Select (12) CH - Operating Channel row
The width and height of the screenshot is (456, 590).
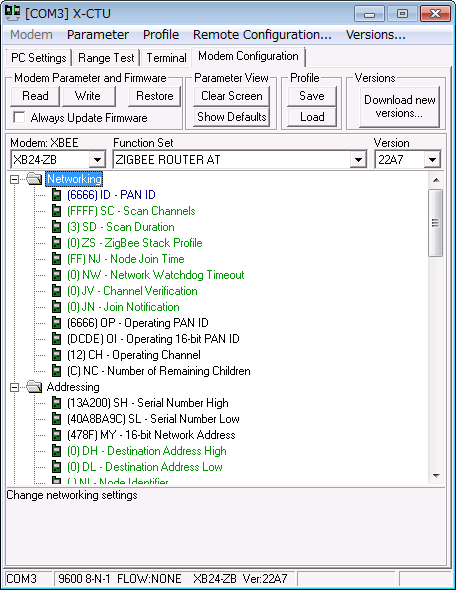pyautogui.click(x=134, y=355)
